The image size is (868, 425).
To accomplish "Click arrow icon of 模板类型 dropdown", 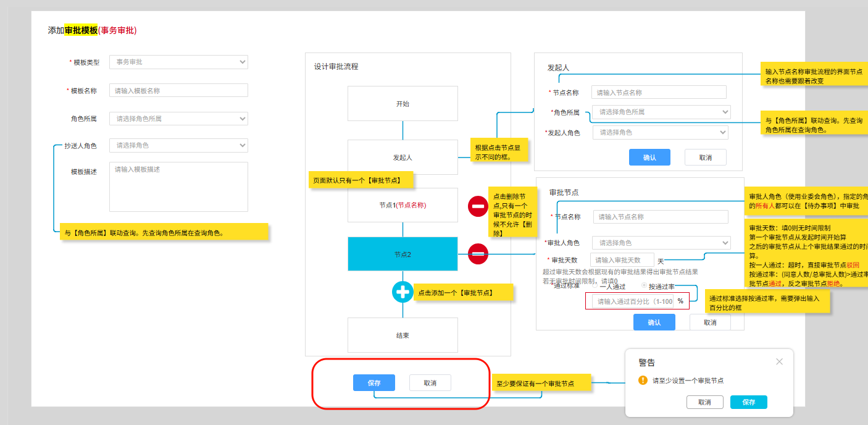I will coord(241,62).
